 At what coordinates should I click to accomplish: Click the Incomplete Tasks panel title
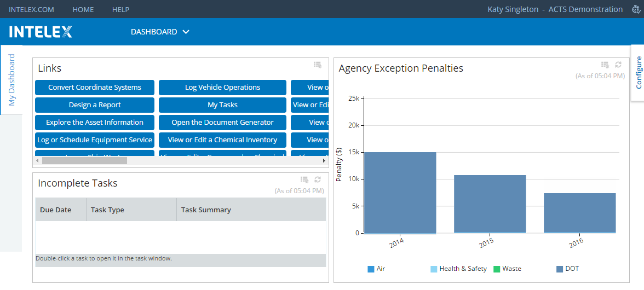(x=78, y=183)
